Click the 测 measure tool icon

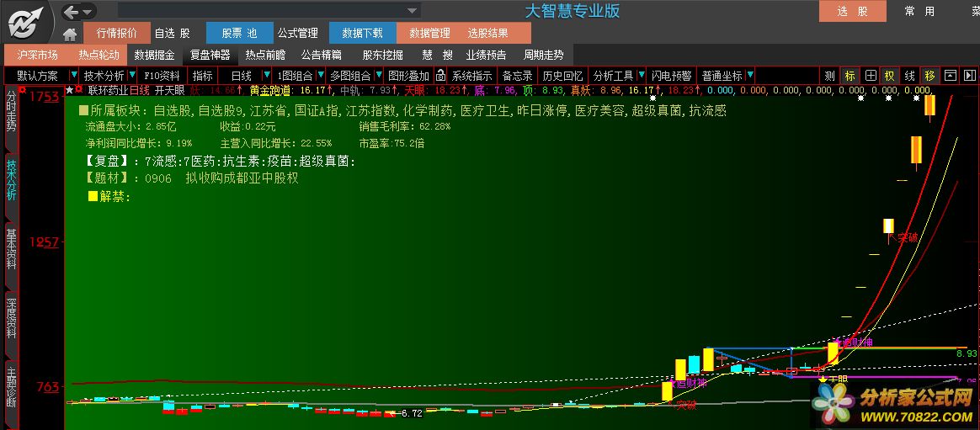[x=828, y=76]
